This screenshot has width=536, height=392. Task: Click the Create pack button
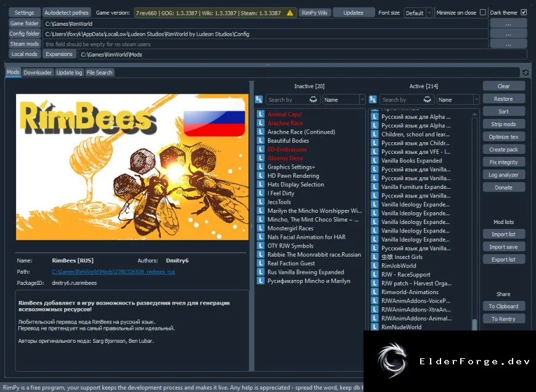click(x=503, y=149)
